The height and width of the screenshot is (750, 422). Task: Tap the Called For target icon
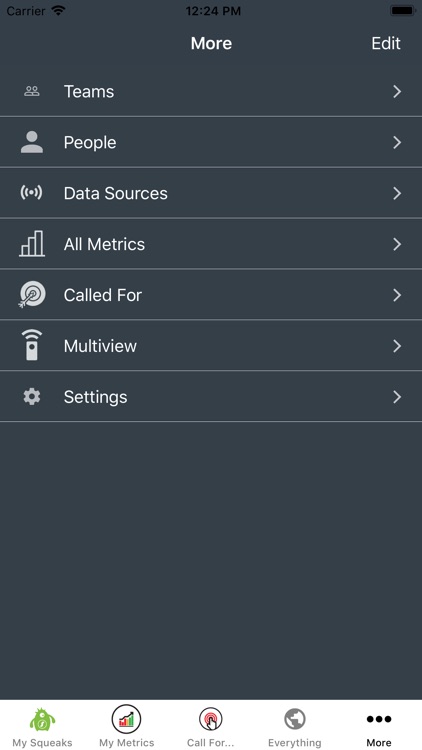tap(32, 295)
